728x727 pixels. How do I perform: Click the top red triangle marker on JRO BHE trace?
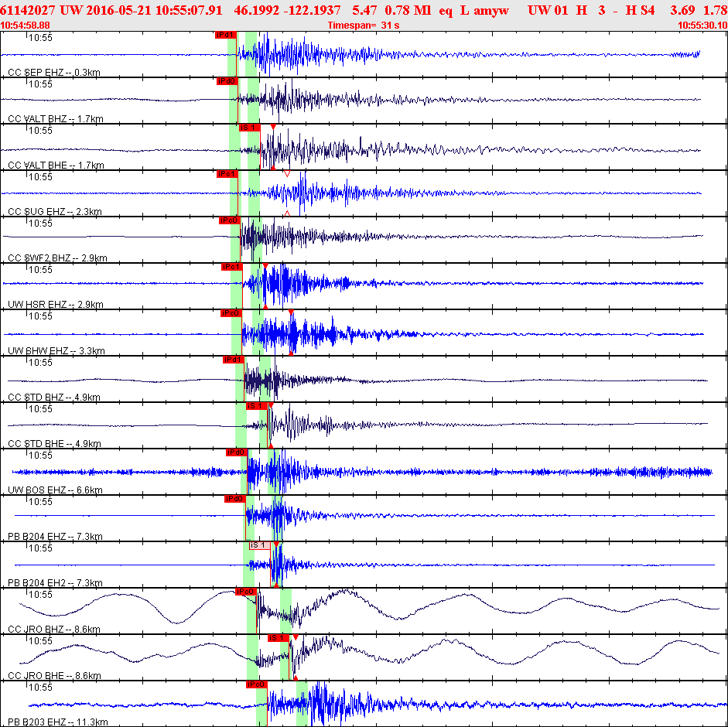point(296,637)
